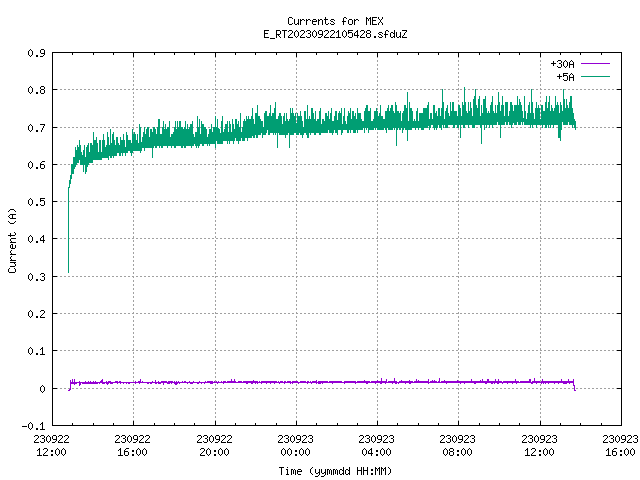Screen dimensions: 640x480
Task: Select the file name E_RT20230922105428.sfduZ
Action: coord(335,34)
